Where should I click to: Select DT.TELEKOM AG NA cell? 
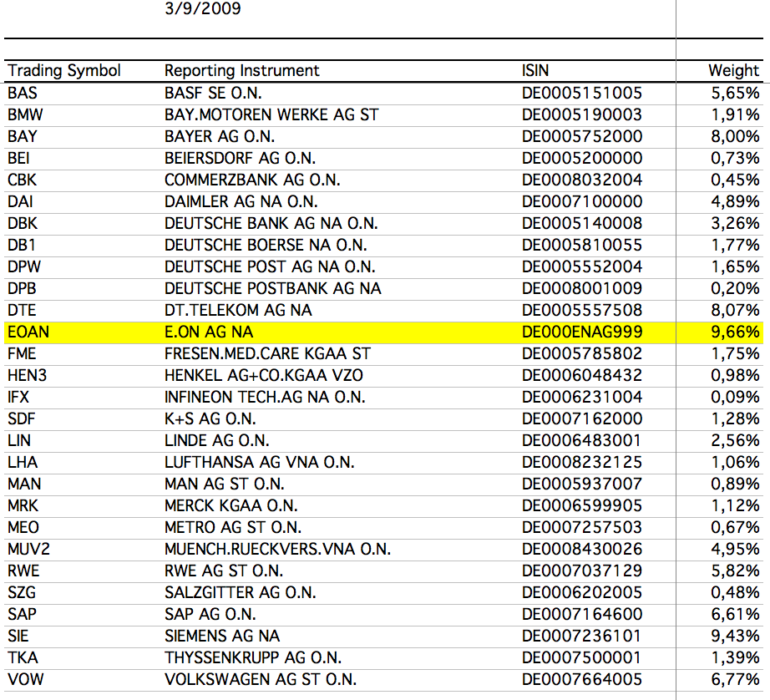coord(238,310)
